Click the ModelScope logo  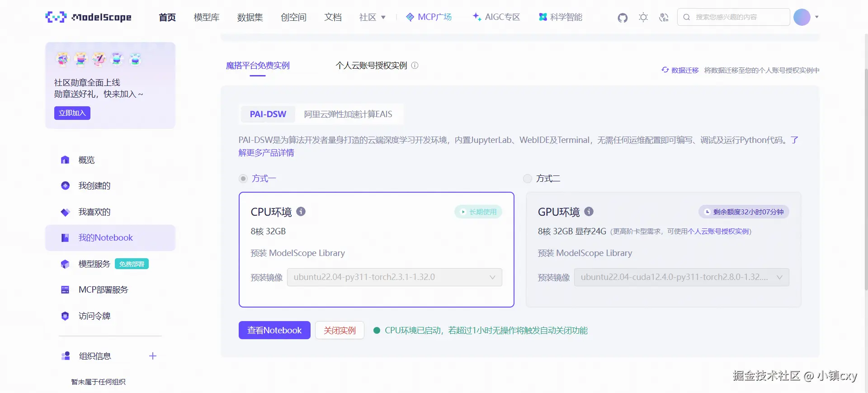click(x=89, y=17)
